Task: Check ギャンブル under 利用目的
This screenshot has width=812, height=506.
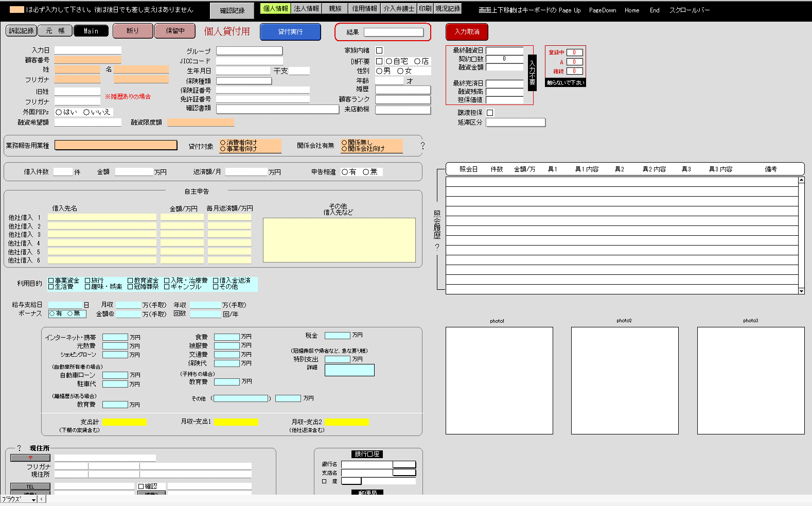Action: click(167, 287)
